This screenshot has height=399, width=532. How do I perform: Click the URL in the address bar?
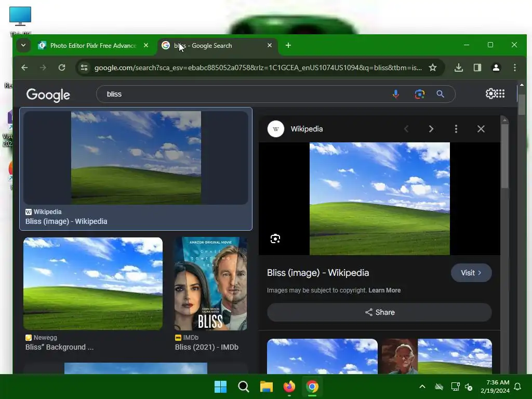click(258, 68)
